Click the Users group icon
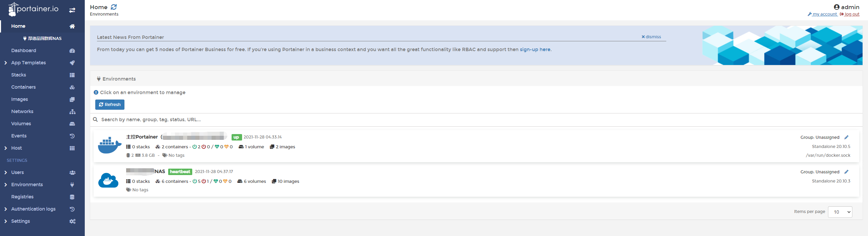868x236 pixels. pos(72,173)
